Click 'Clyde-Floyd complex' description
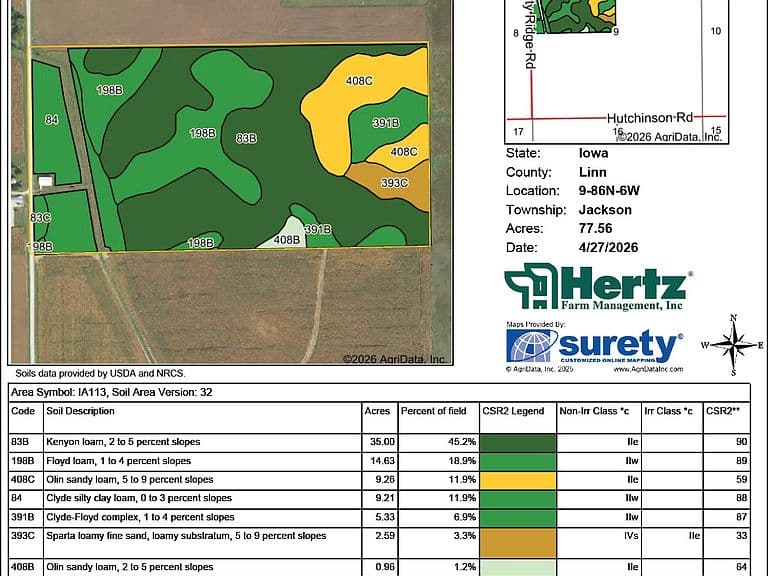This screenshot has width=768, height=576. tap(140, 517)
